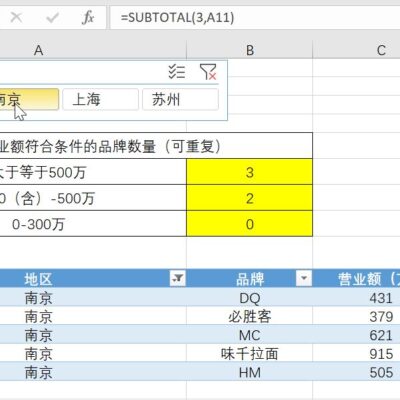Image resolution: width=400 pixels, height=400 pixels.
Task: Select the revenue cell 505
Action: click(356, 372)
